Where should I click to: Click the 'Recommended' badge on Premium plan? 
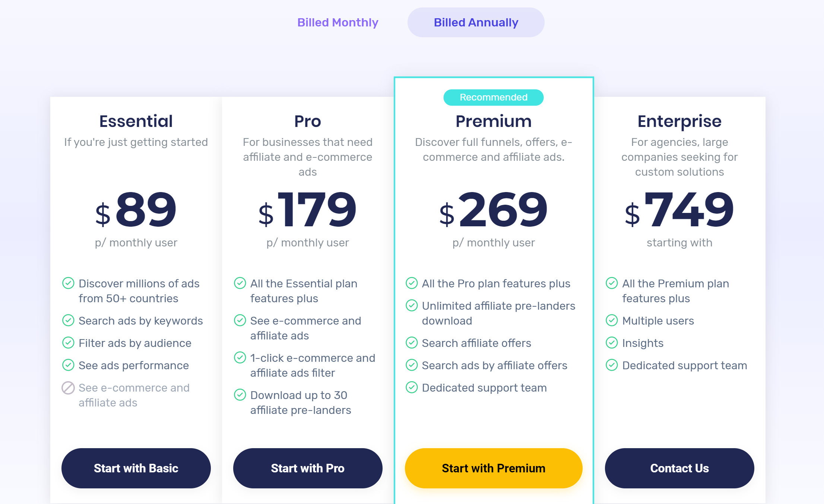[493, 97]
